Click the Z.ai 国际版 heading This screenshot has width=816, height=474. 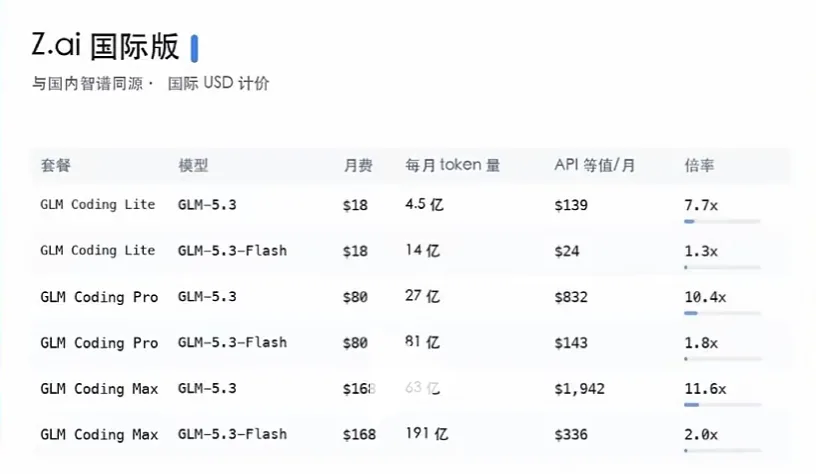tap(105, 46)
